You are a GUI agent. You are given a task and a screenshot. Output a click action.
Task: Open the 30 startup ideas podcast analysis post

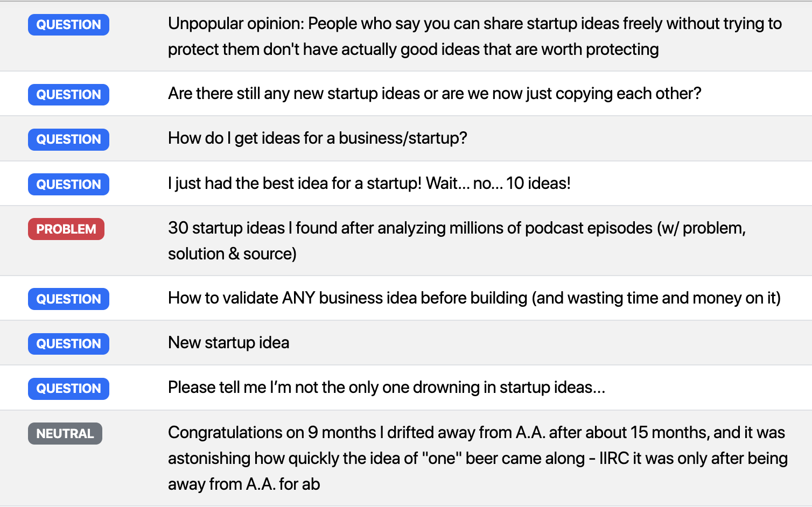(457, 241)
